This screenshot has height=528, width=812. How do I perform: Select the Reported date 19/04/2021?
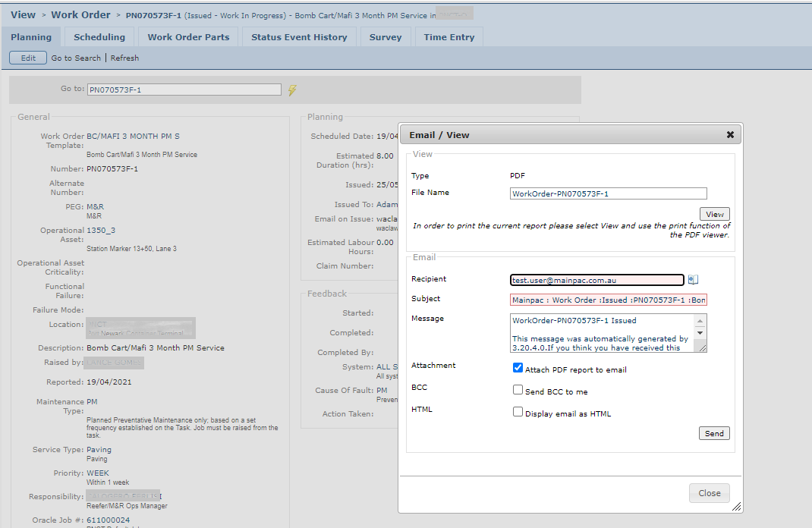[x=109, y=382]
